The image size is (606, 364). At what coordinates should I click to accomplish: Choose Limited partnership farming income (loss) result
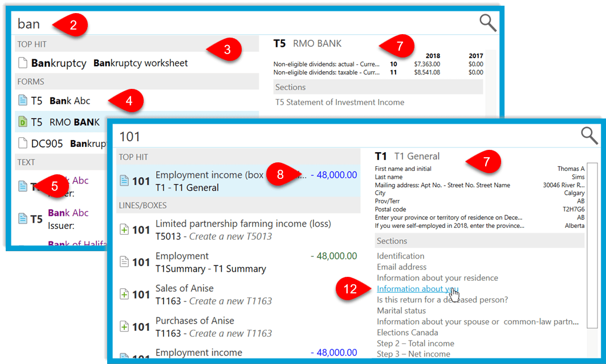pyautogui.click(x=238, y=230)
